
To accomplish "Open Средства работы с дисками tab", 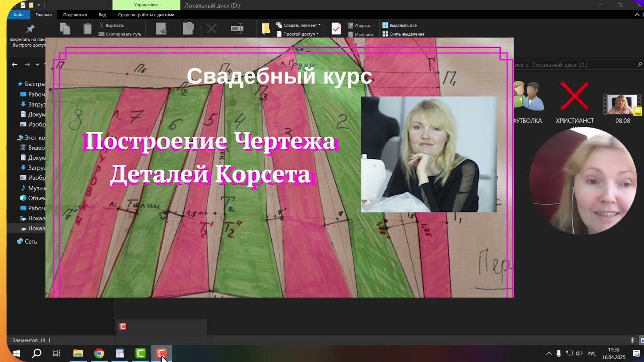I will click(146, 15).
